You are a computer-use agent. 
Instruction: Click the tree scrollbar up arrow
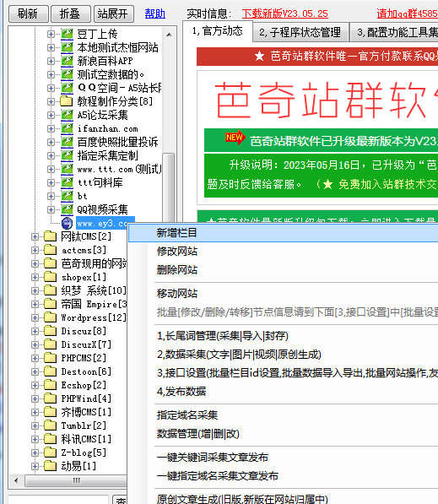tap(169, 35)
